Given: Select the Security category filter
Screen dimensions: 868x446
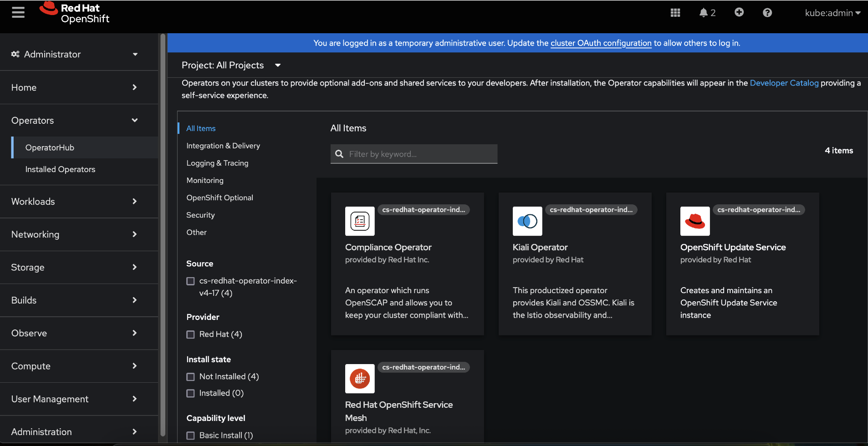Looking at the screenshot, I should [x=200, y=215].
